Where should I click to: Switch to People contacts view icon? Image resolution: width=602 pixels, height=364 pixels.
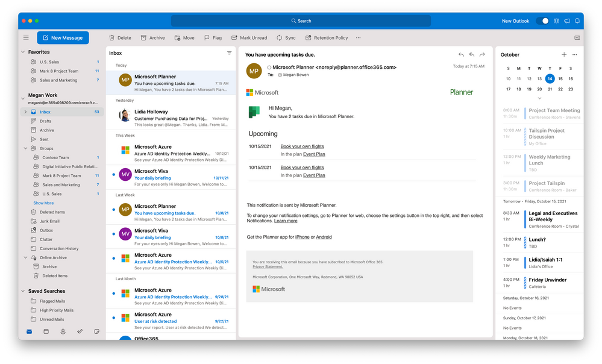coord(63,331)
